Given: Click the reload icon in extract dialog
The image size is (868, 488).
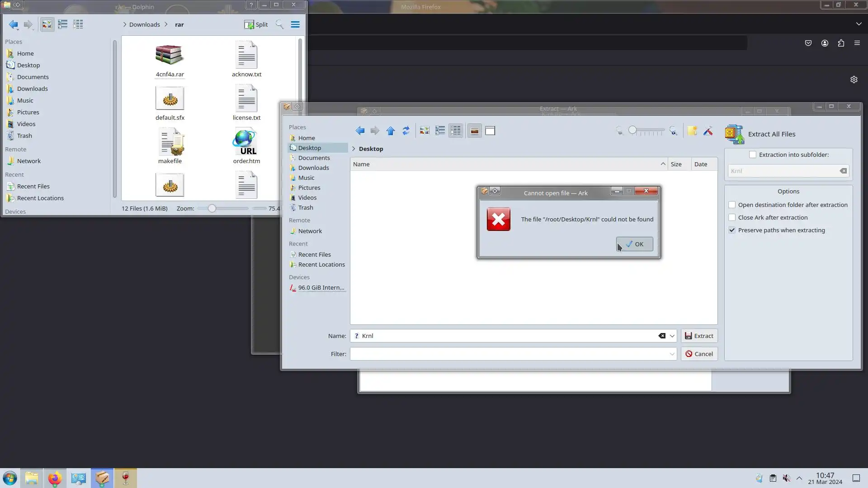Looking at the screenshot, I should pyautogui.click(x=406, y=131).
